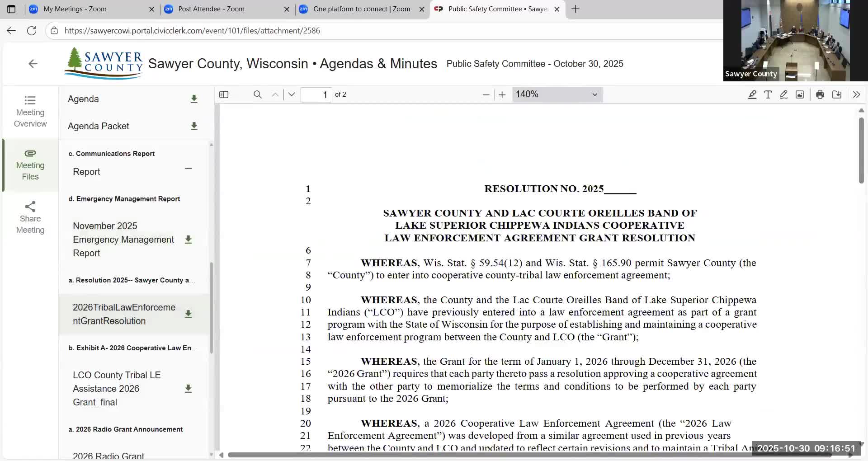Select the Highlight annotation tool
This screenshot has width=868, height=461.
(752, 94)
